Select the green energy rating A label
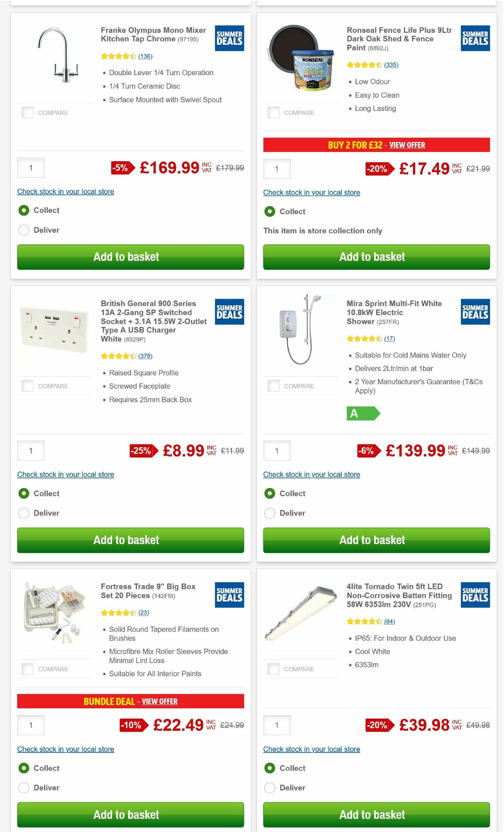 pos(361,414)
